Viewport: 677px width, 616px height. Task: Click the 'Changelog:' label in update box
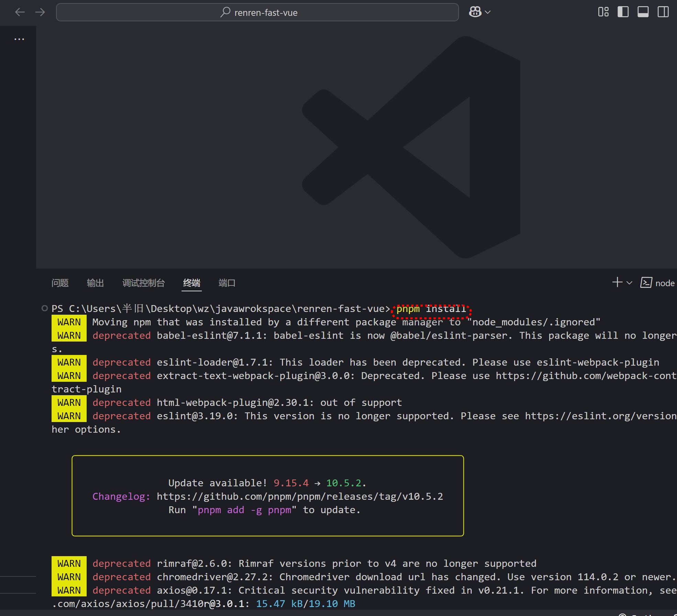[x=121, y=496]
